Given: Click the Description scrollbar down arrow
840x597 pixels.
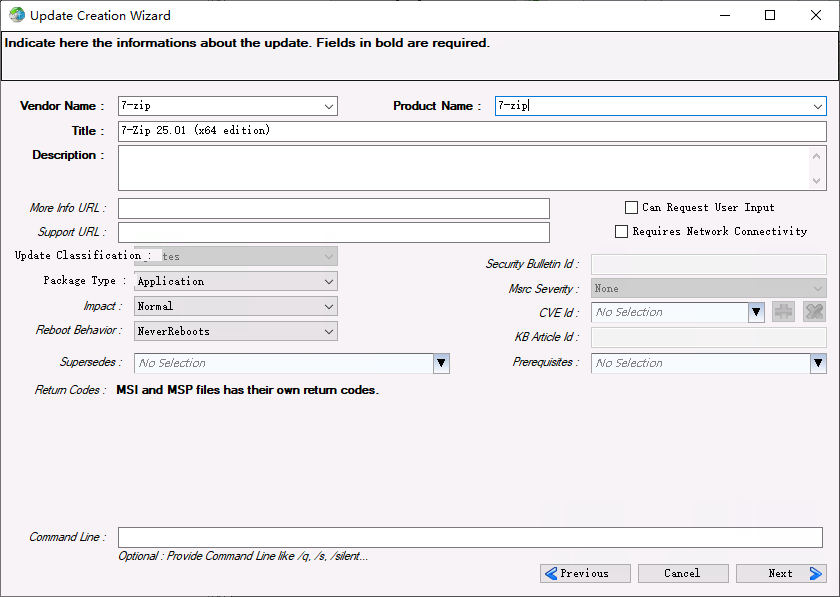Looking at the screenshot, I should click(x=816, y=181).
